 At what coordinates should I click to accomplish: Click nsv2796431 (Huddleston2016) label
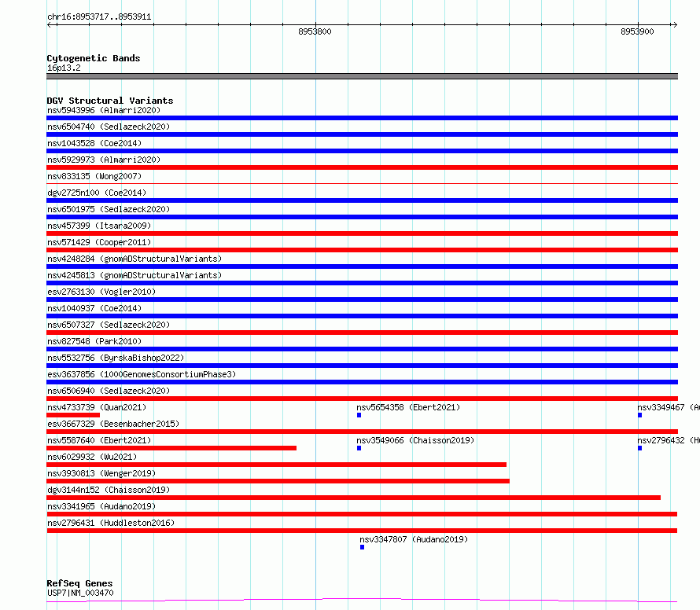click(111, 523)
